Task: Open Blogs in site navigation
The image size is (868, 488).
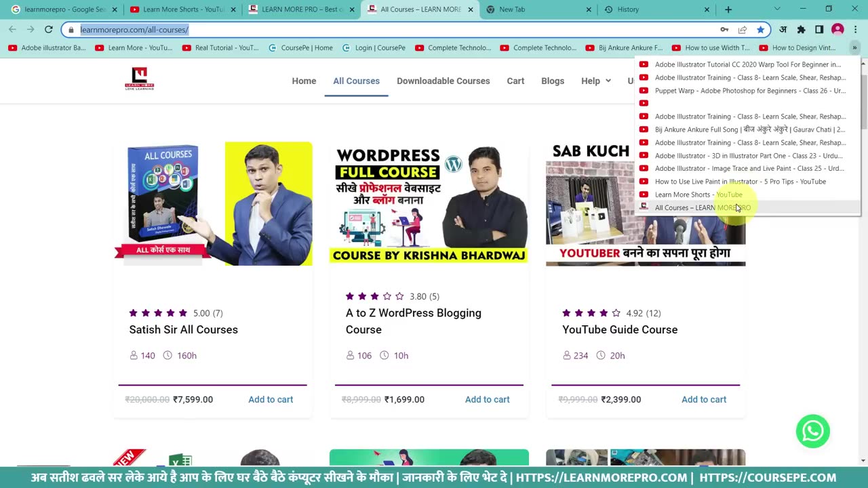Action: (553, 81)
